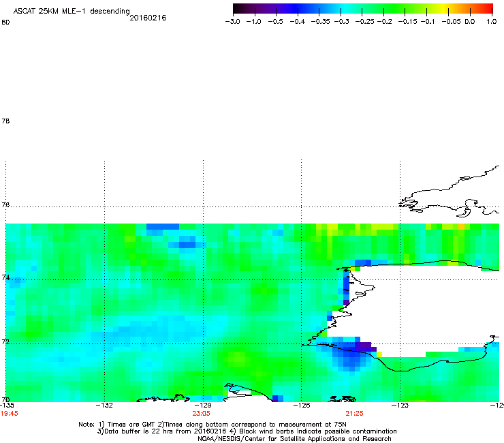Select the red '21:25' time stamp

(355, 414)
